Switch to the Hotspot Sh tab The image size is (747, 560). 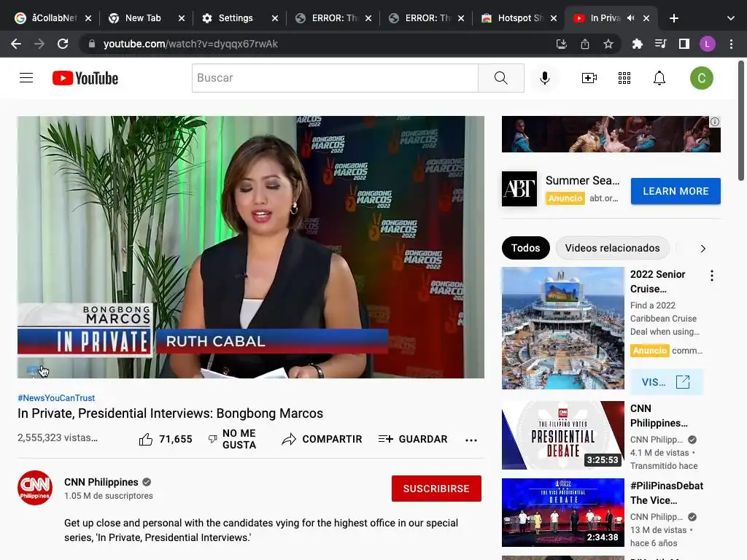pos(519,18)
